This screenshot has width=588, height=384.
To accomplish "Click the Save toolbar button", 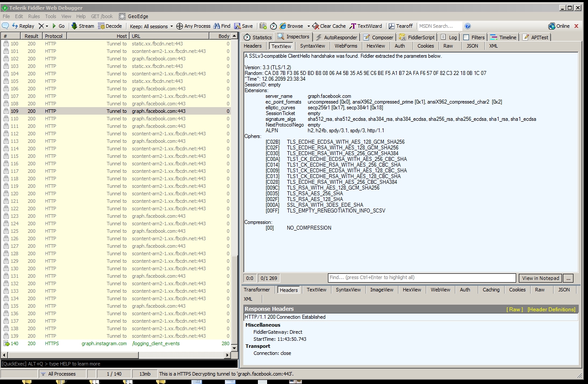I will [243, 26].
